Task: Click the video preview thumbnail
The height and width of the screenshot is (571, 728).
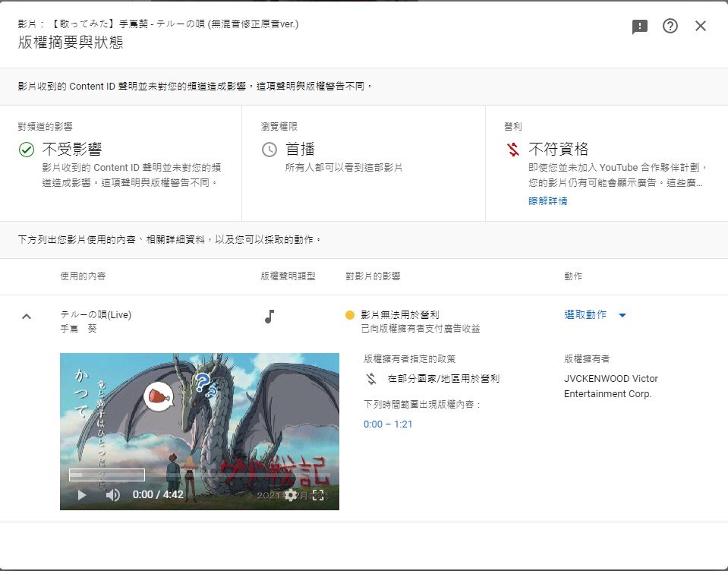Action: coord(200,431)
